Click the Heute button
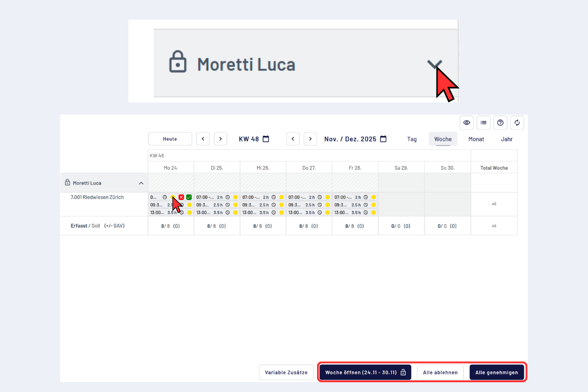The height and width of the screenshot is (392, 588). (170, 139)
